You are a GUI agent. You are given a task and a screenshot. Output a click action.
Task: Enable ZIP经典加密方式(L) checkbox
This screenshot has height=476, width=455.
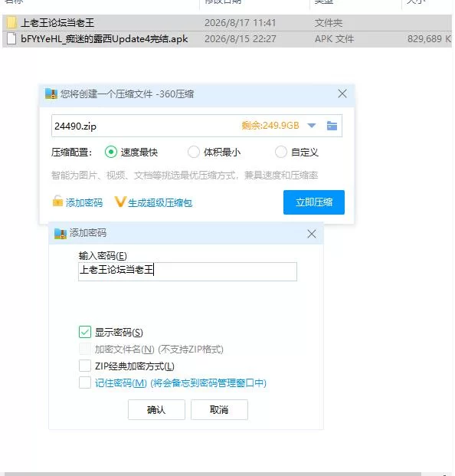[x=85, y=366]
